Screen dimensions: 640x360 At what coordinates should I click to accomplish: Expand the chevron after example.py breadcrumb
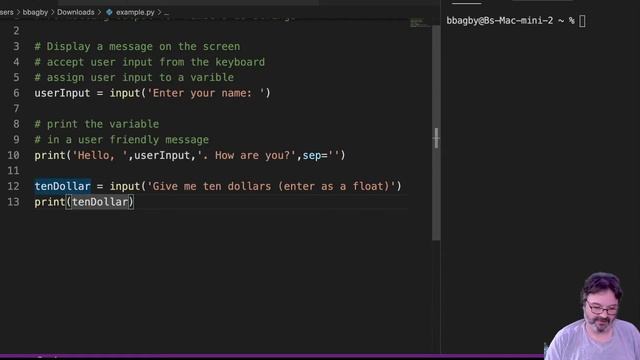coord(159,12)
